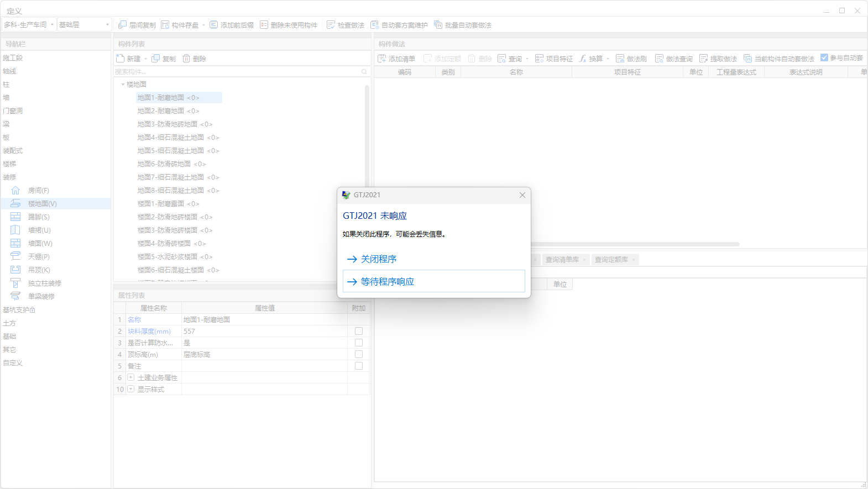This screenshot has width=868, height=489.
Task: Click the 检查做法 icon
Action: [x=331, y=25]
